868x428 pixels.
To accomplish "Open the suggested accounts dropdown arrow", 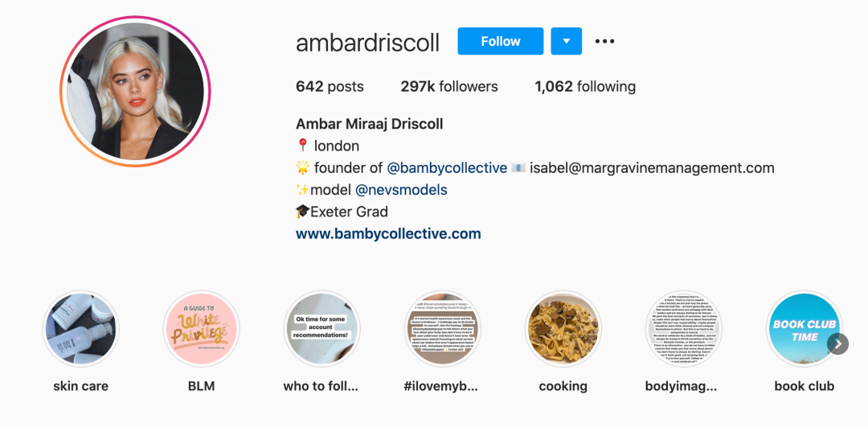I will pos(567,41).
